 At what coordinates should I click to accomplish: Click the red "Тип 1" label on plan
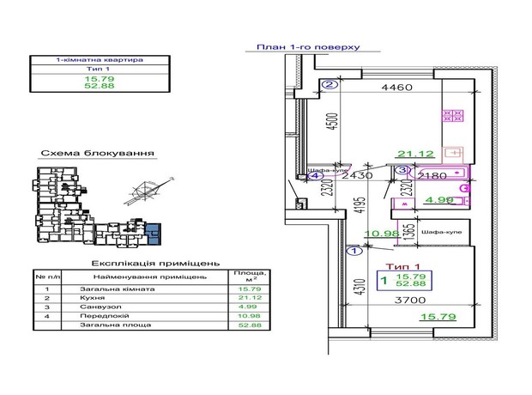point(403,266)
